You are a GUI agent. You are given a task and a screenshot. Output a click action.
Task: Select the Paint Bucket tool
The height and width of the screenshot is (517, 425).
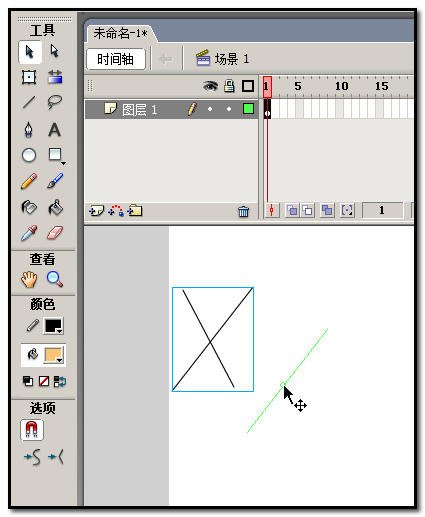(55, 207)
